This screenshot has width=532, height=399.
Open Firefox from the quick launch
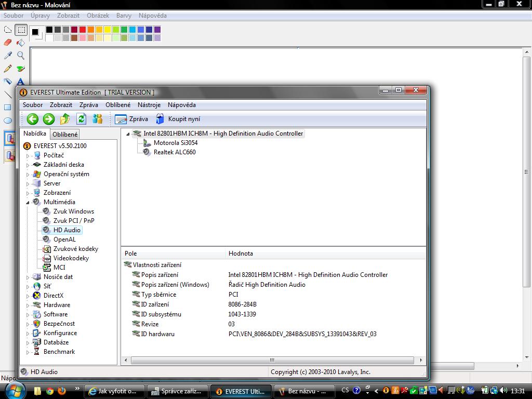click(x=61, y=391)
